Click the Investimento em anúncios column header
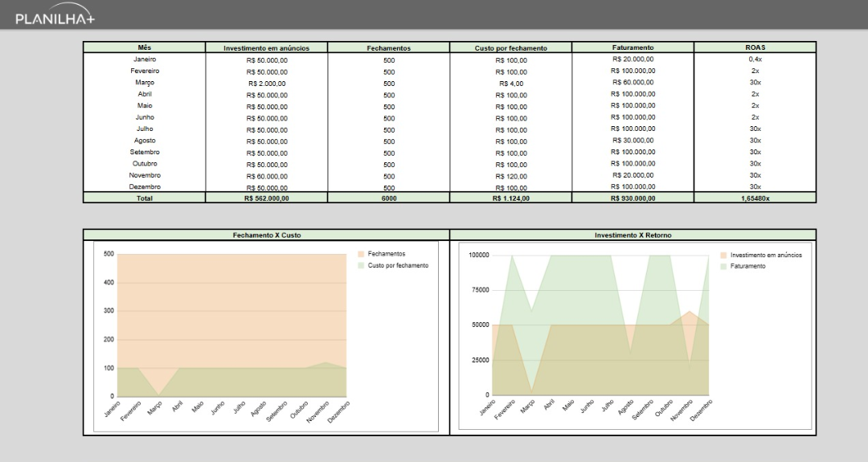 click(x=266, y=48)
